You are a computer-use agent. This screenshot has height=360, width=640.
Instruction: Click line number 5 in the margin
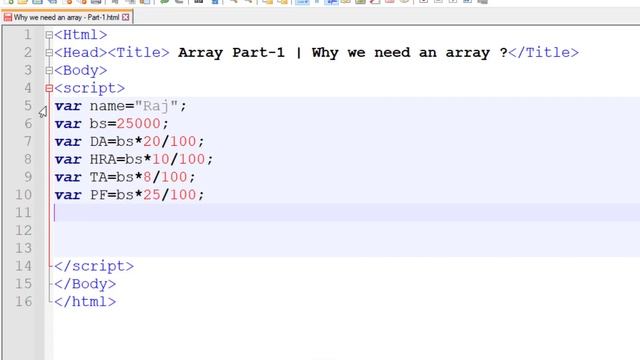(27, 106)
